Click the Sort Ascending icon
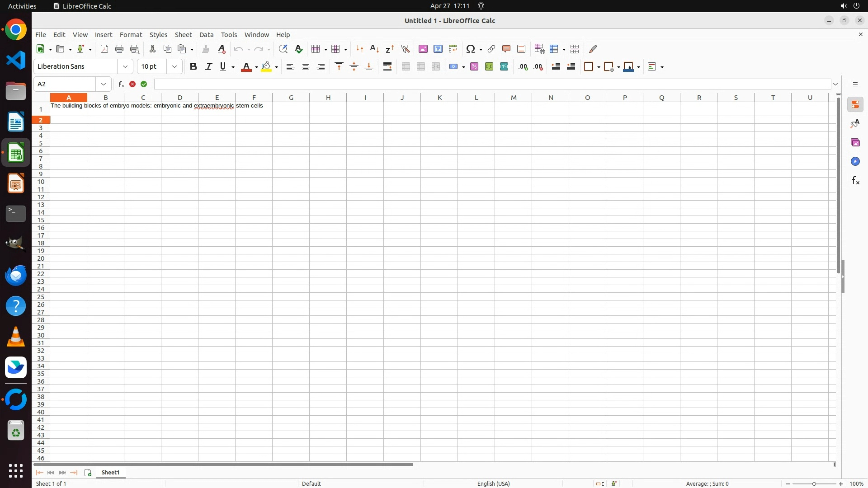 click(374, 49)
